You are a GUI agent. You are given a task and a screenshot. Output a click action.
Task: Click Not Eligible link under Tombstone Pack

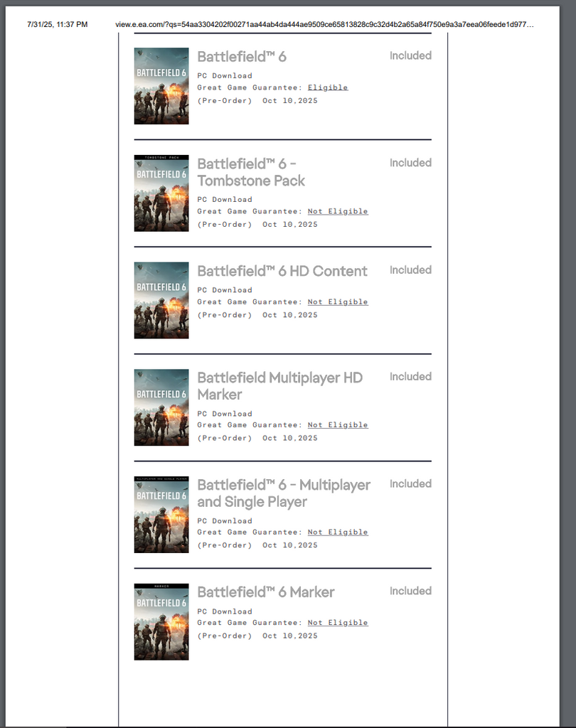[338, 211]
